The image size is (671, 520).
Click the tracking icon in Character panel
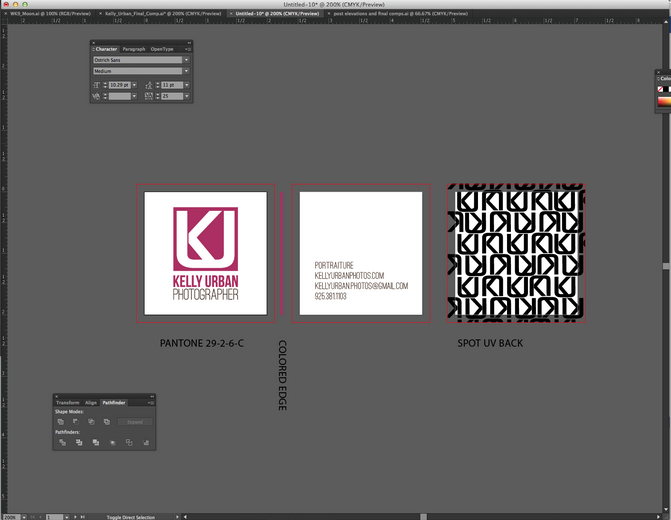(149, 96)
